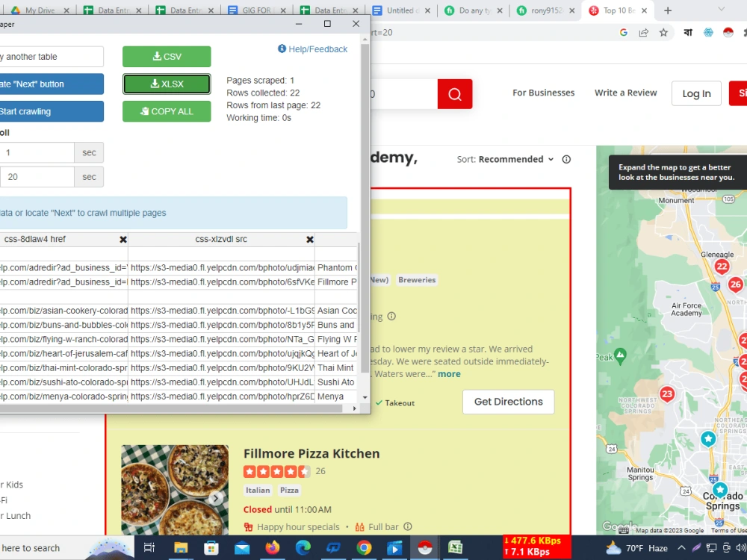
Task: Show hidden system tray icons
Action: click(x=681, y=548)
